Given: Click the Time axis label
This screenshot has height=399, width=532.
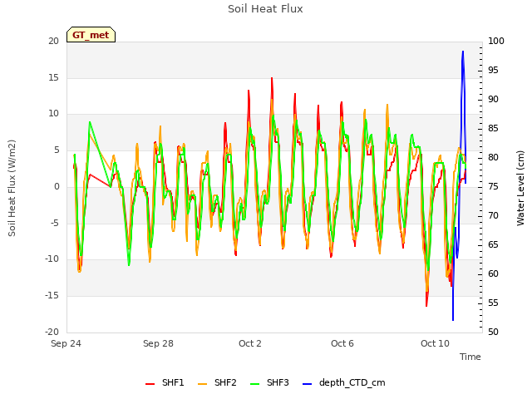Looking at the screenshot, I should (470, 357).
